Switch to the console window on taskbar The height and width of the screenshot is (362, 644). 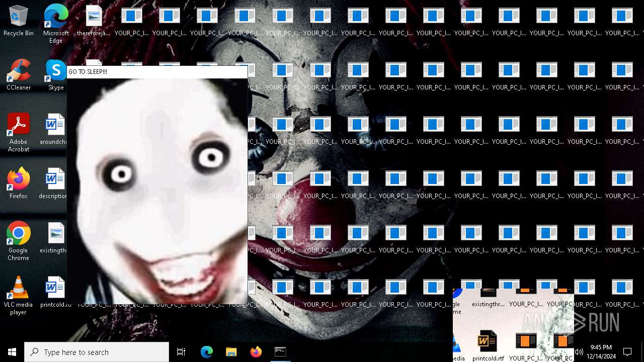tap(280, 352)
